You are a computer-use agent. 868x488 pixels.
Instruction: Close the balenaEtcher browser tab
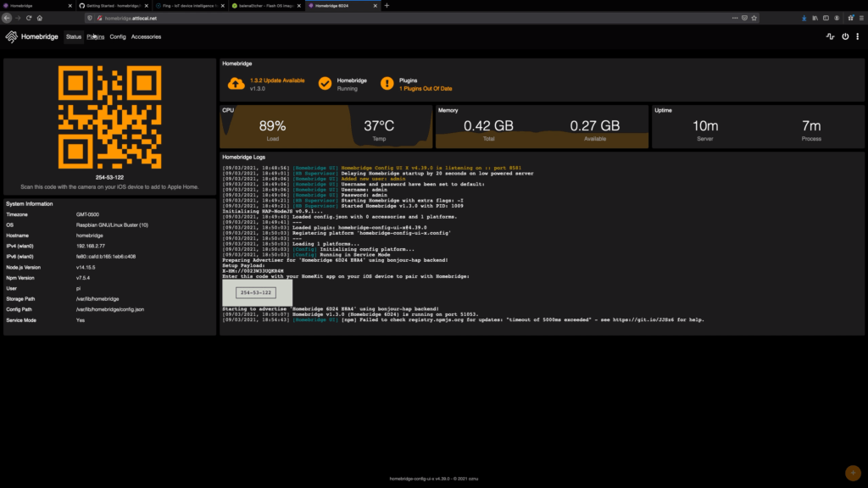coord(299,6)
